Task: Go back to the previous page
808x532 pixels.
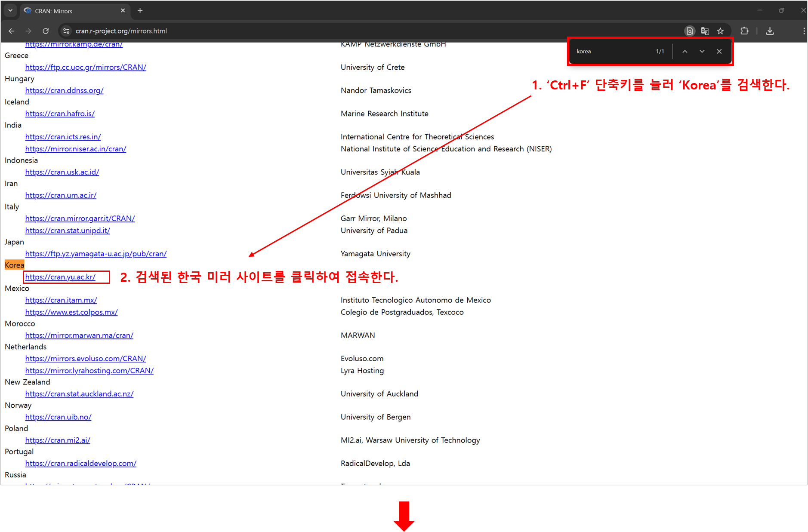Action: pyautogui.click(x=11, y=31)
